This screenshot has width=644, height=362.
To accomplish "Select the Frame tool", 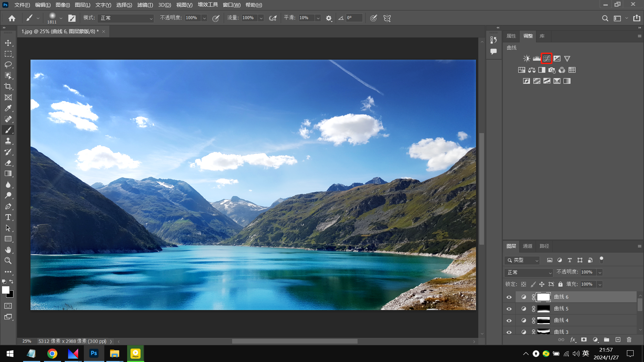I will coord(8,98).
